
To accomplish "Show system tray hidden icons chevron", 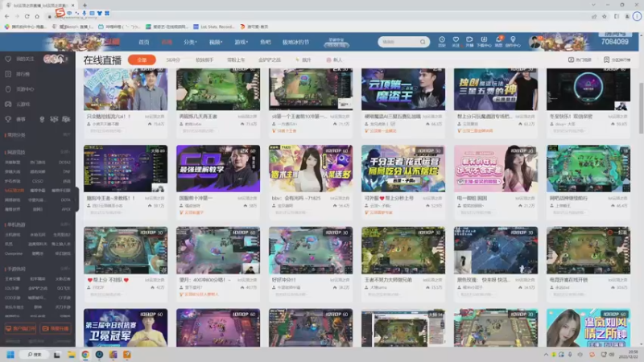I will click(x=546, y=355).
